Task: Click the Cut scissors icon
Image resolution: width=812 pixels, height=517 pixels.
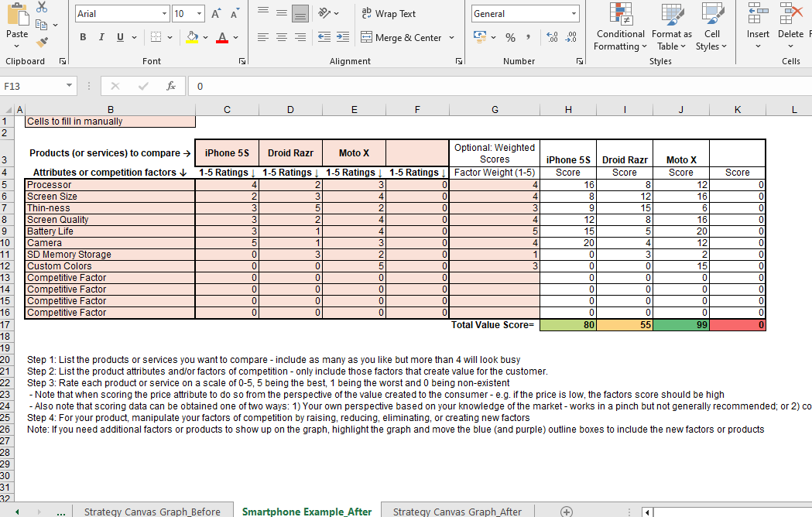Action: click(x=42, y=7)
